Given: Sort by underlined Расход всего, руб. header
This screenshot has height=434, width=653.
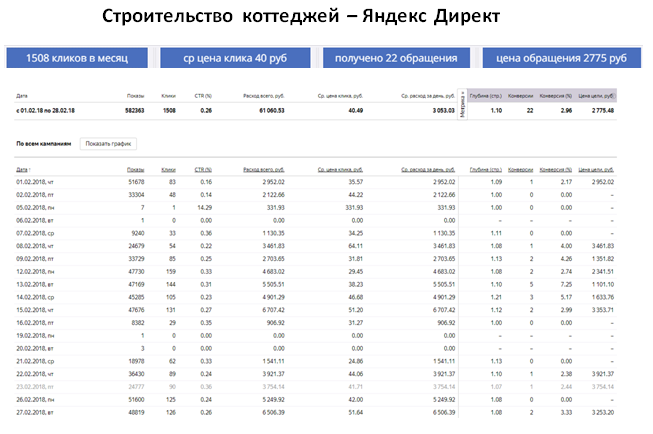Looking at the screenshot, I should coord(264,170).
